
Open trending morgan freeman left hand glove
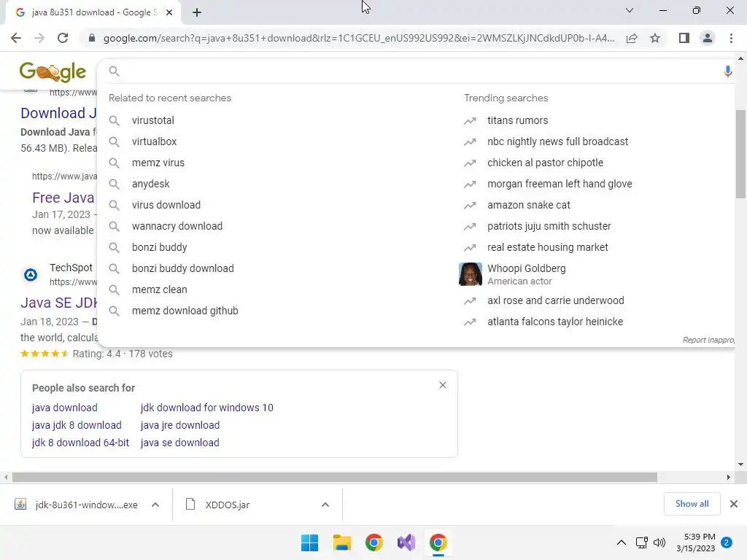coord(560,184)
